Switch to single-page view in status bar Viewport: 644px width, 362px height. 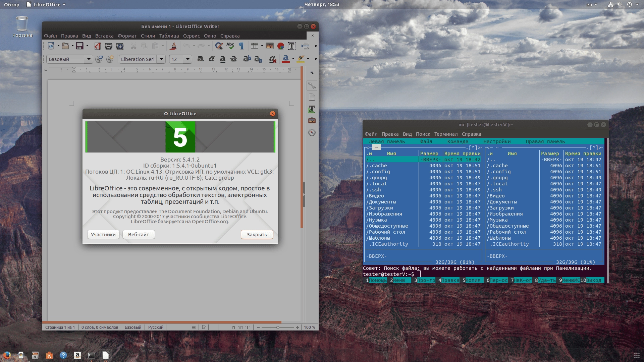233,327
